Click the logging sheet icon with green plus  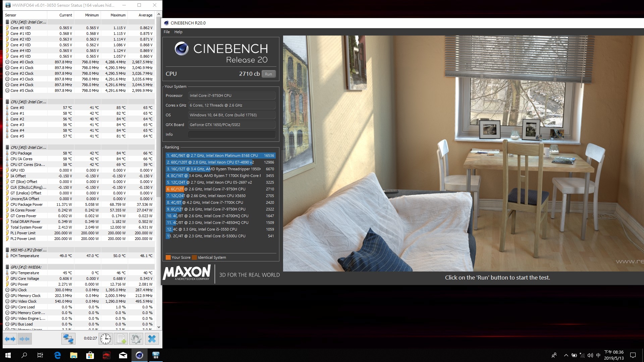[121, 339]
